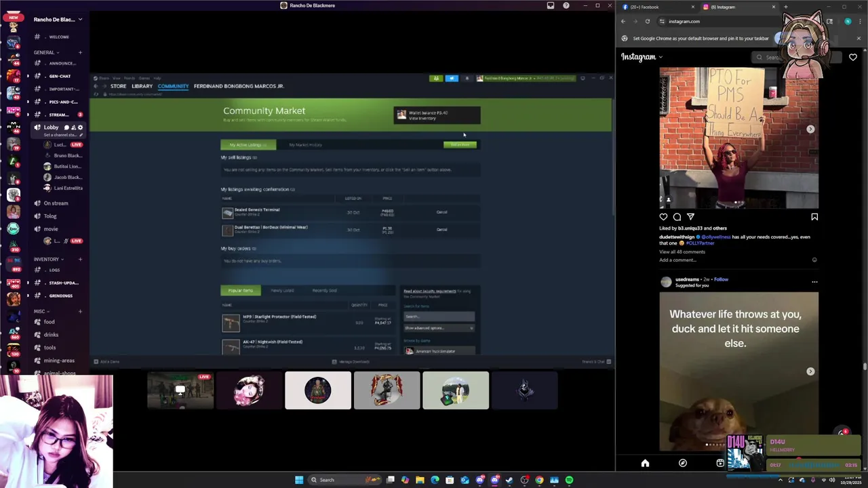The width and height of the screenshot is (868, 488).
Task: Open Discord help icon in title bar
Action: [566, 5]
